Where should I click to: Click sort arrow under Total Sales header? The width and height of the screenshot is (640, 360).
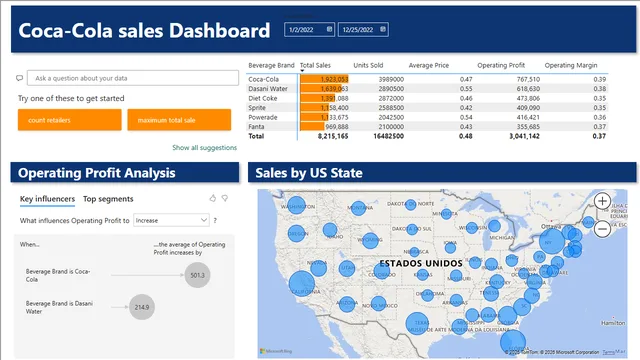[302, 71]
